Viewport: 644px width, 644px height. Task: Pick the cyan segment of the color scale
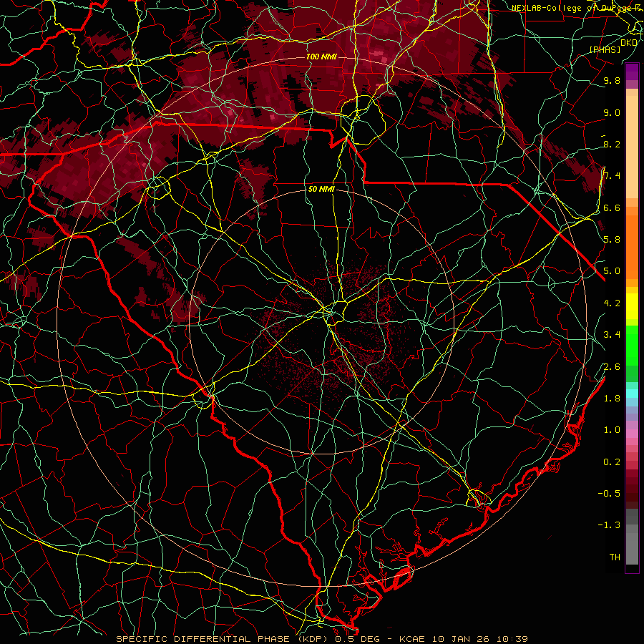632,394
